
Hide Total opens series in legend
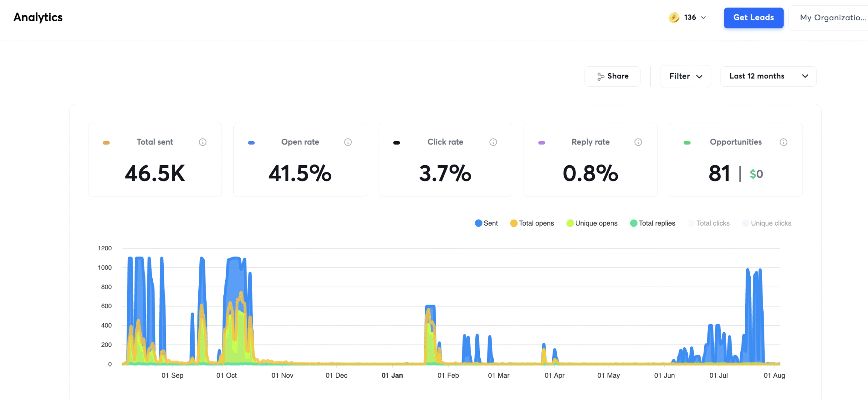tap(532, 223)
